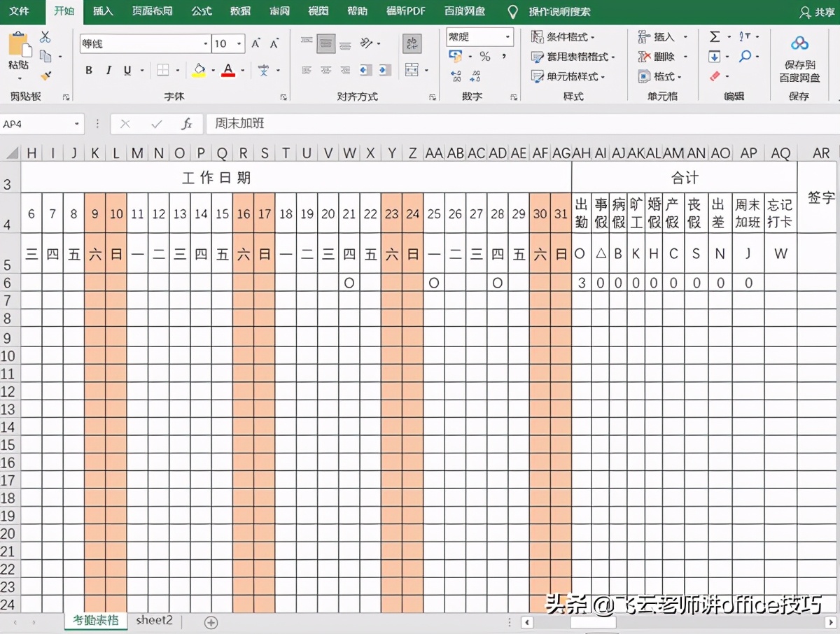The image size is (840, 634).
Task: Click the Insert Function fx icon
Action: (187, 124)
